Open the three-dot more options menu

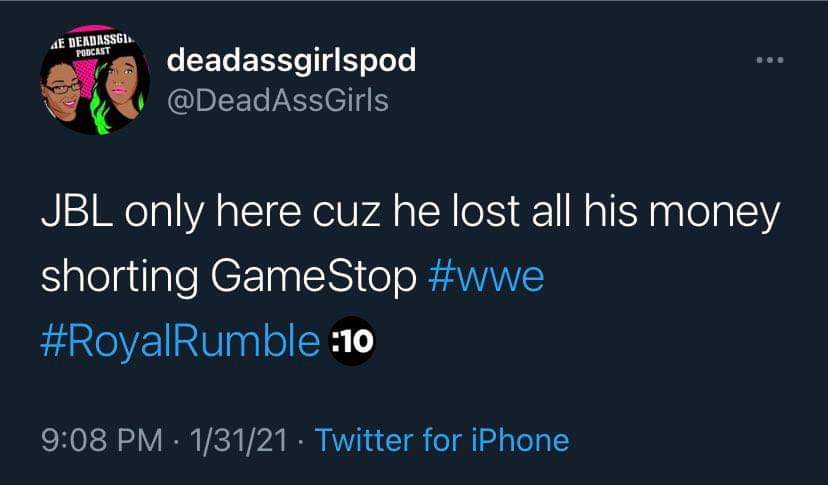pos(769,60)
